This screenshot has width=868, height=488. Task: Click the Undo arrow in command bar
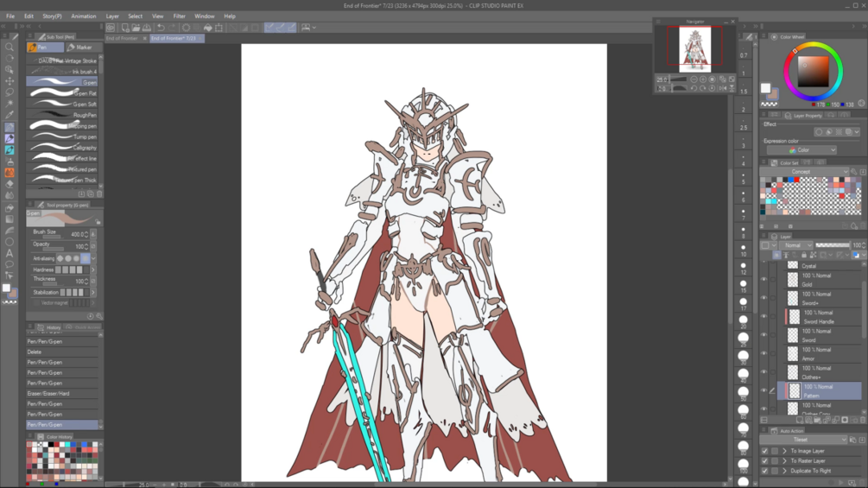pyautogui.click(x=161, y=27)
